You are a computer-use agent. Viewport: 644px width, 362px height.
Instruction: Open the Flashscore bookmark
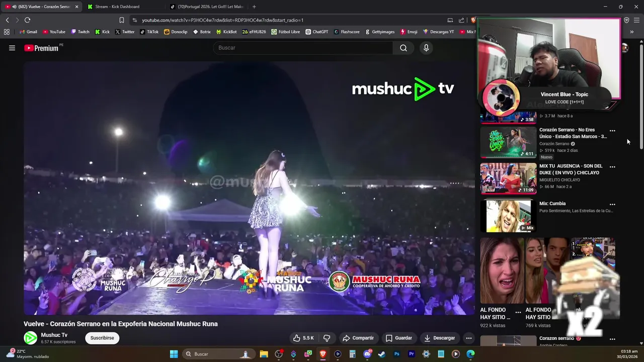tap(347, 32)
